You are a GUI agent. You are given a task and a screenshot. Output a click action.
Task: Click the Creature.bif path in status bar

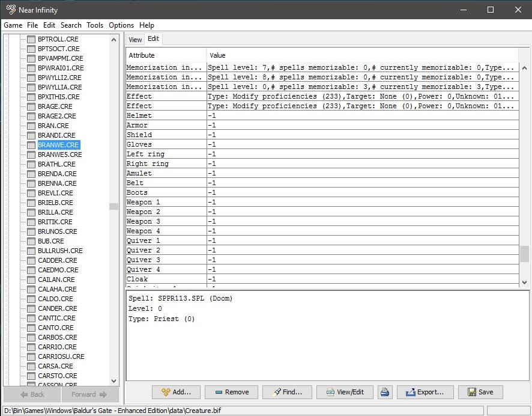click(113, 411)
